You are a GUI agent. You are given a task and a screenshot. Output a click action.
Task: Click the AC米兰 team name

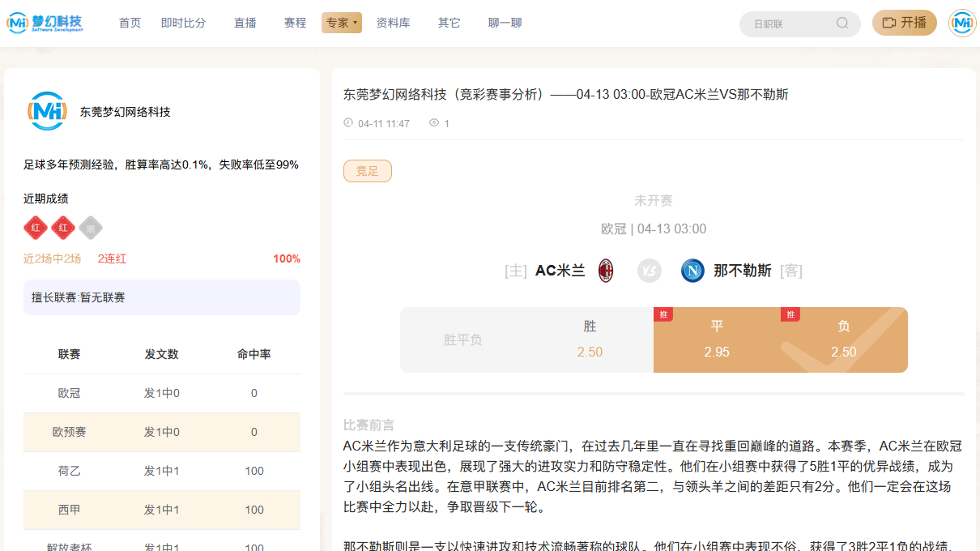[560, 271]
